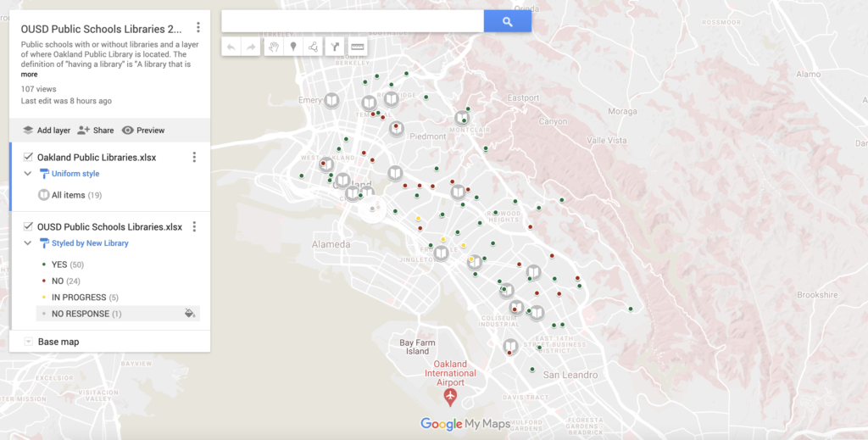Click Add layer button
868x440 pixels.
point(47,130)
